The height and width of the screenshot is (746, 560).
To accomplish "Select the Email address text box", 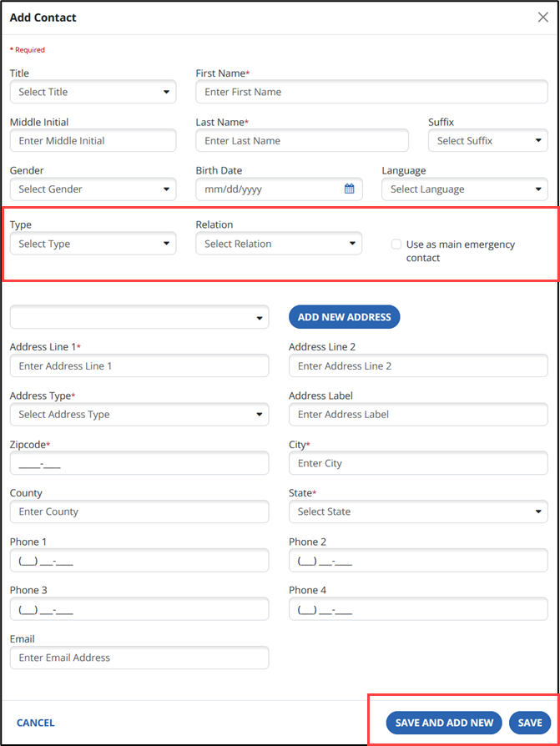I will pos(139,658).
